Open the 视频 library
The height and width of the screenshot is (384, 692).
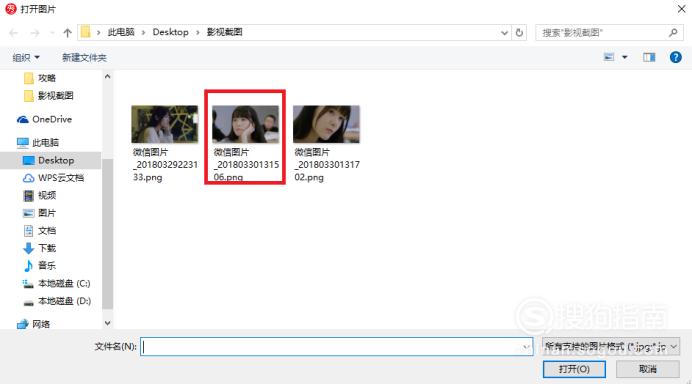[40, 195]
